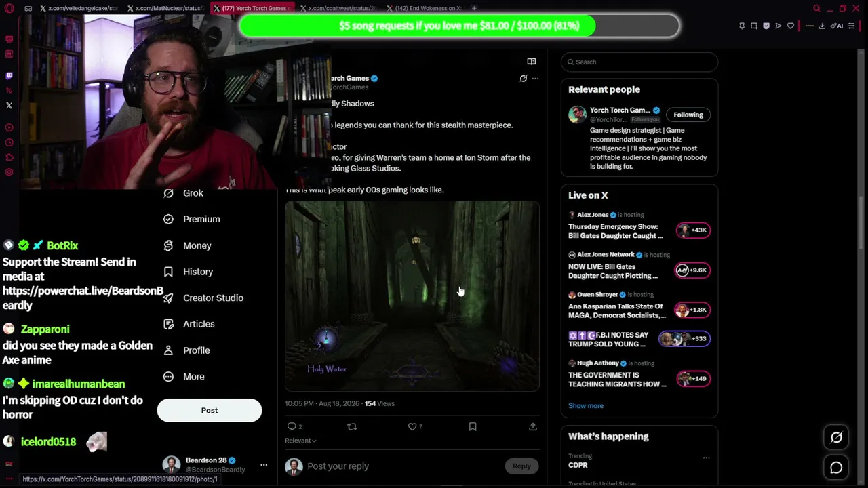The image size is (868, 488).
Task: Open the reader view icon above the post
Action: click(532, 62)
